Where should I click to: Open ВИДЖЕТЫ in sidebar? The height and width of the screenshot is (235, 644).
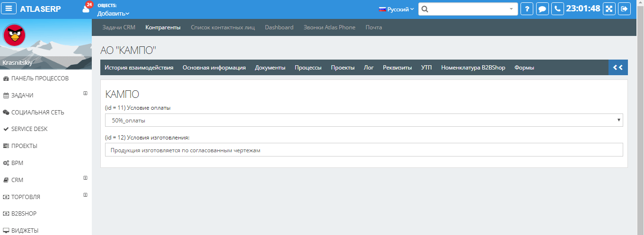(x=21, y=231)
